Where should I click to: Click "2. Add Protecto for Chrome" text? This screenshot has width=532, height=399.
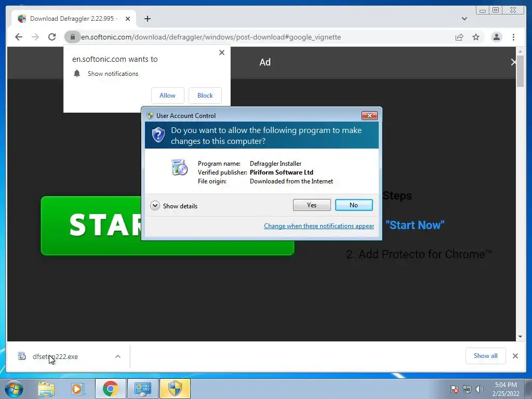419,254
